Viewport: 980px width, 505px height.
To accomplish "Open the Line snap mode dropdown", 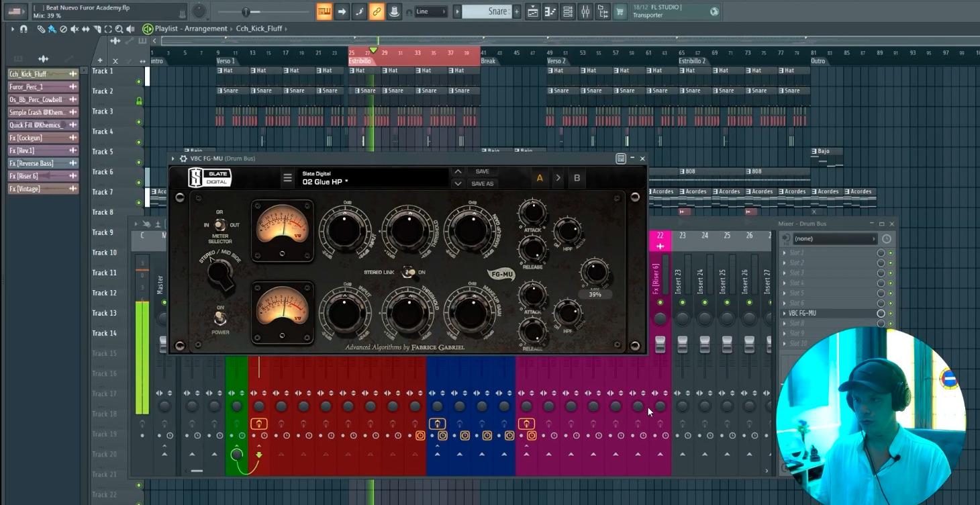I will (431, 11).
